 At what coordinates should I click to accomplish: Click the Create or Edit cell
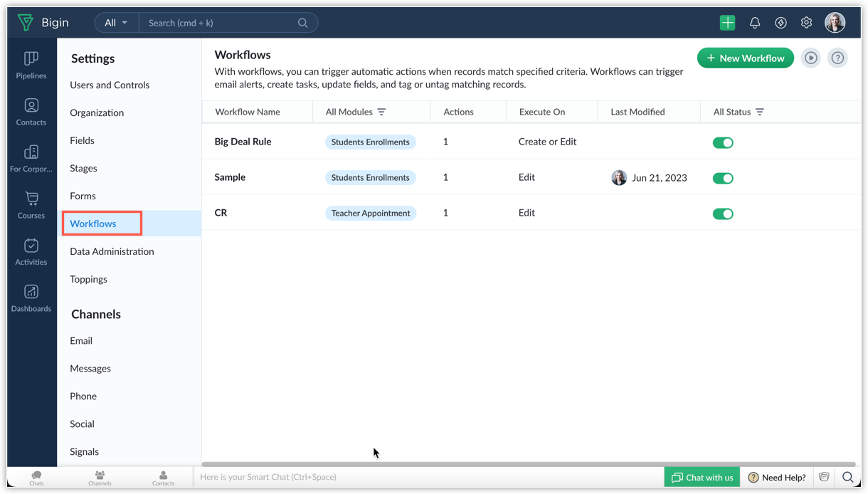(x=547, y=142)
